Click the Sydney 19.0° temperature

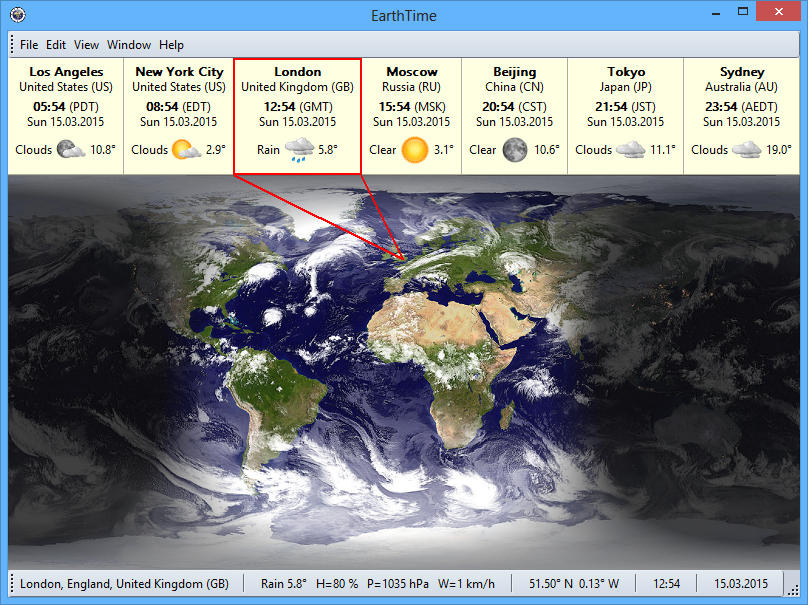[779, 150]
